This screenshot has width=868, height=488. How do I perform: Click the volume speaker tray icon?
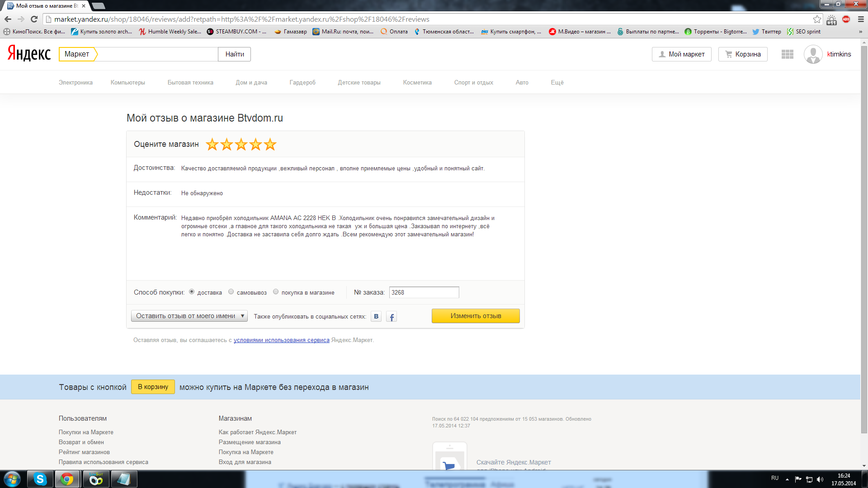[x=821, y=479]
